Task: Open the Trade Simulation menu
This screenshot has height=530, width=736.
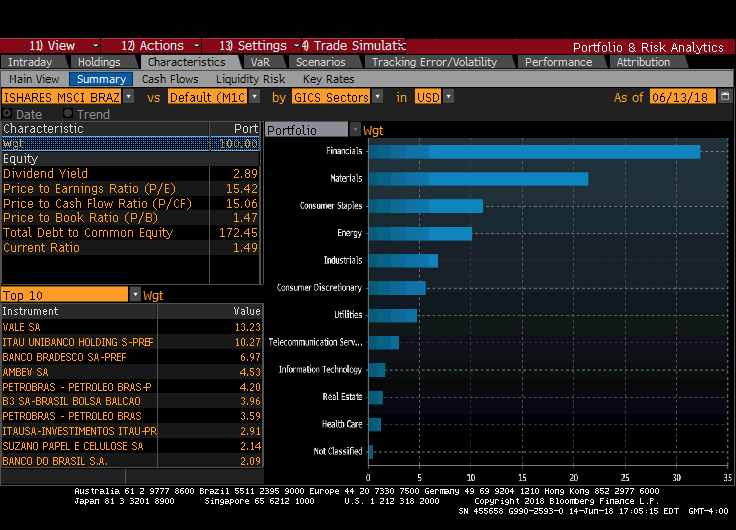Action: 353,46
